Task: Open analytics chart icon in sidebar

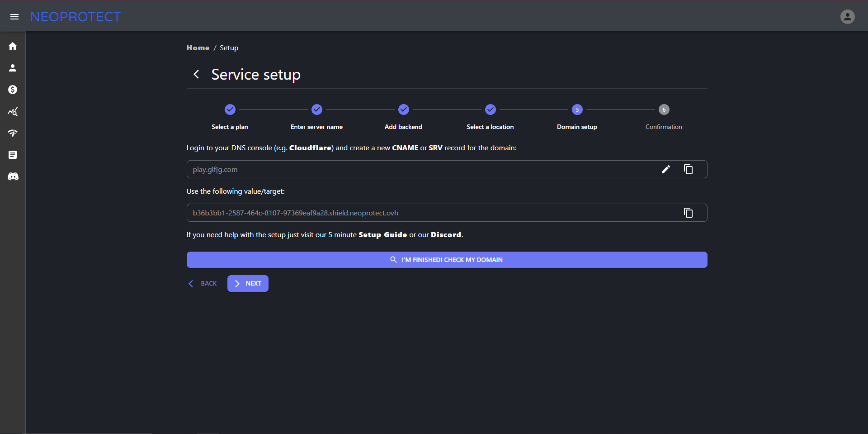Action: tap(13, 111)
